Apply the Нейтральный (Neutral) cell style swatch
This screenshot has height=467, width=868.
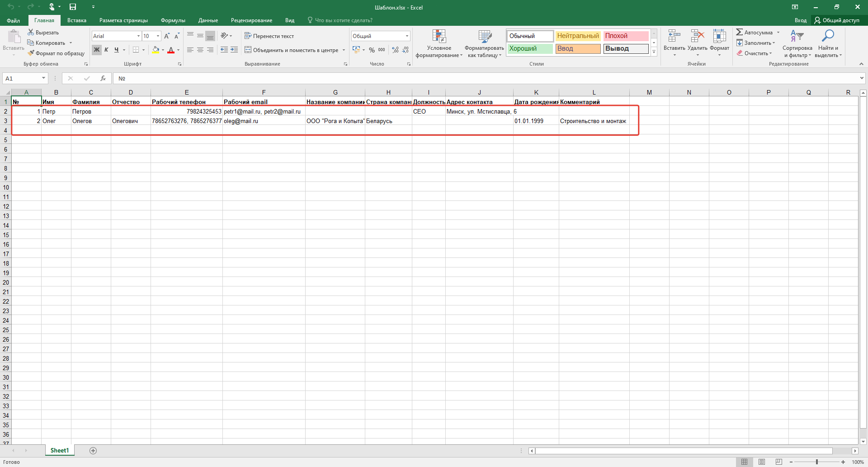tap(578, 36)
